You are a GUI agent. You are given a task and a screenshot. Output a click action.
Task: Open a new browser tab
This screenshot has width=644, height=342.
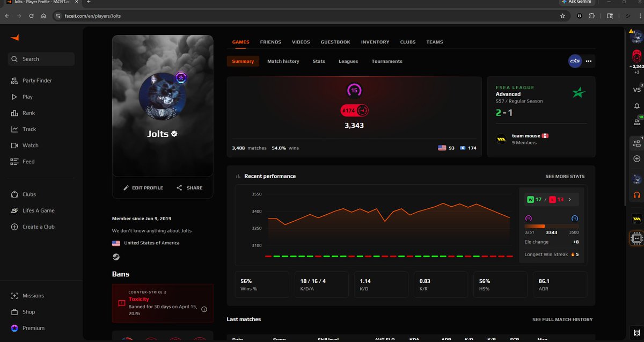click(89, 2)
